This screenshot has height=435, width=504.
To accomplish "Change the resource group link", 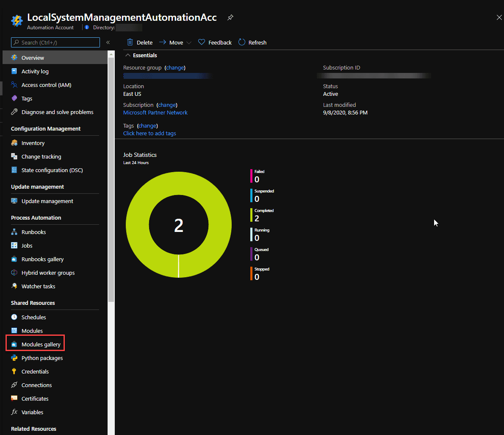I will click(x=175, y=67).
